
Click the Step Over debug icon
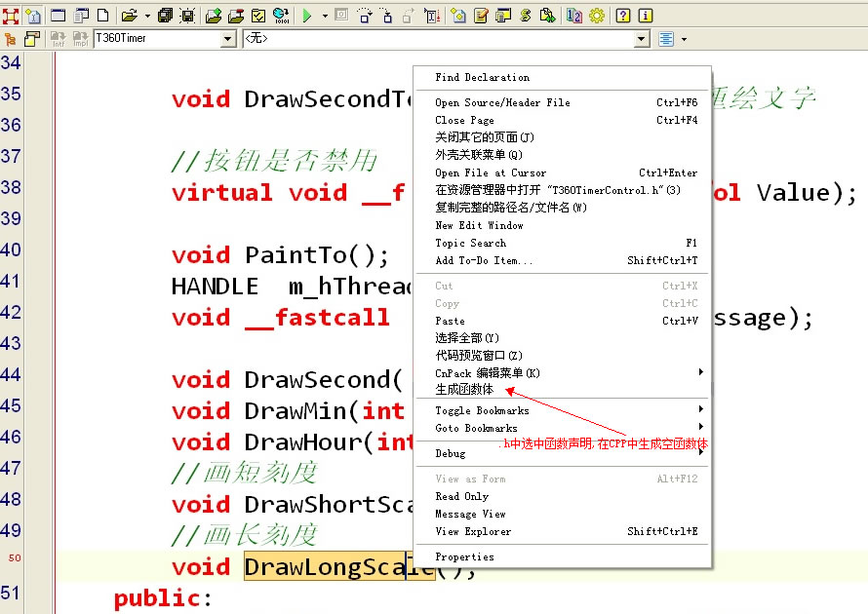coord(365,15)
